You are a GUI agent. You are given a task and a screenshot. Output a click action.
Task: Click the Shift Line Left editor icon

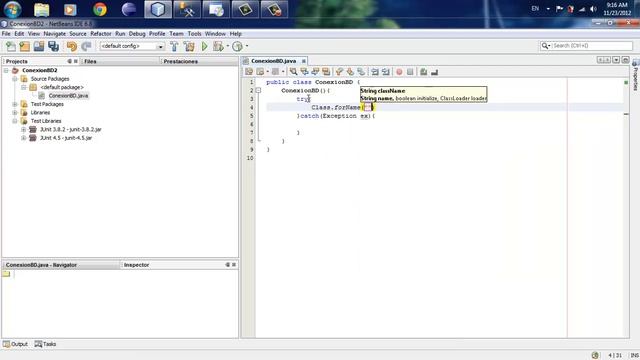[375, 72]
